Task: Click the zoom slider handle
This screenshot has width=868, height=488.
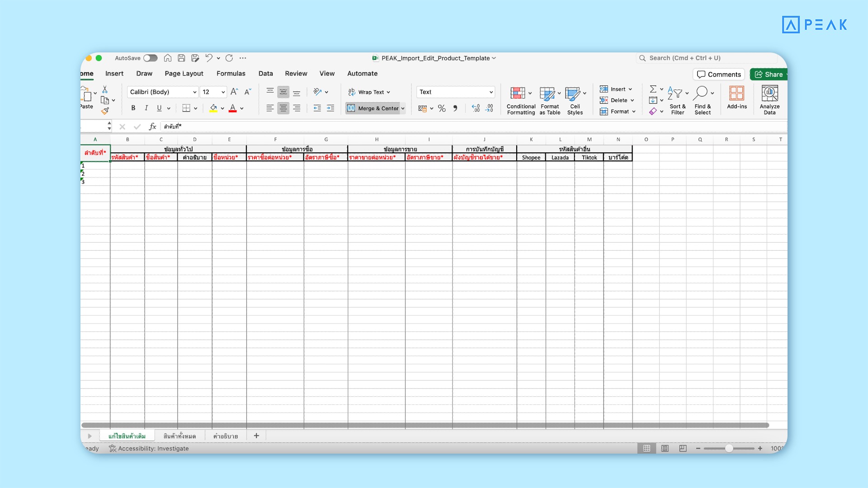Action: tap(729, 448)
